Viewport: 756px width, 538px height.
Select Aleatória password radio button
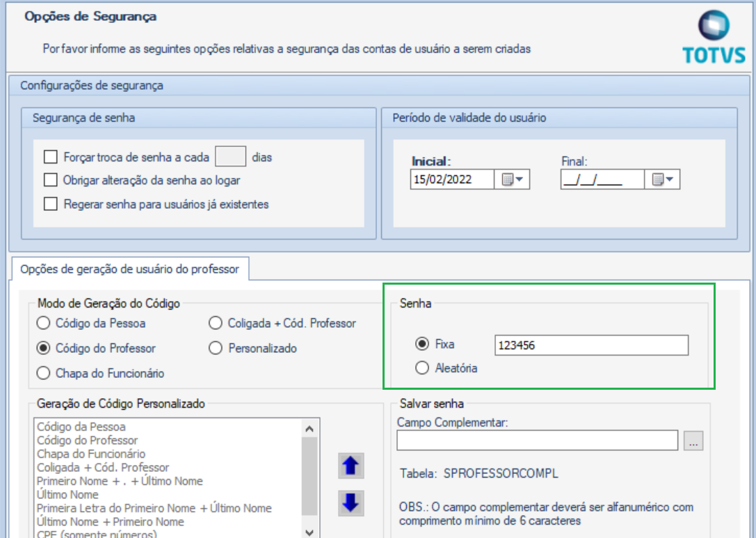tap(422, 368)
